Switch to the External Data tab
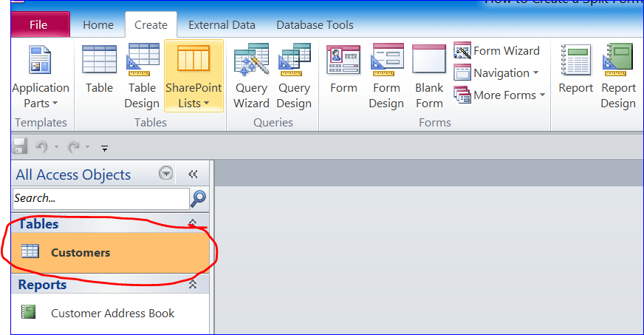 (x=222, y=24)
